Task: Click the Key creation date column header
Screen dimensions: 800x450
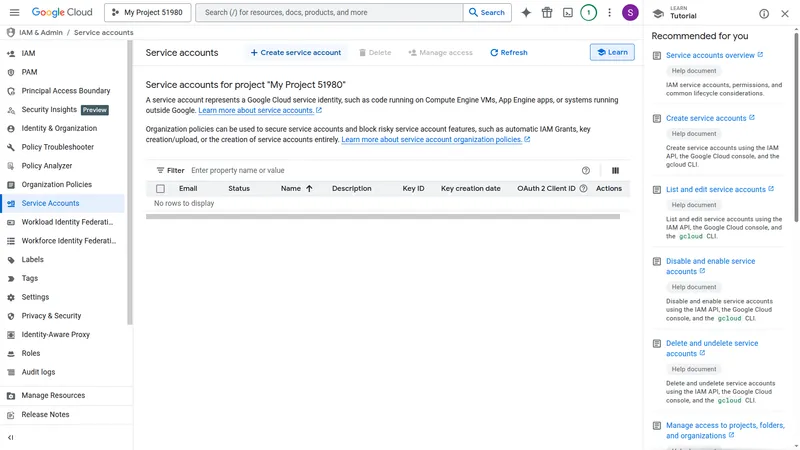Action: (x=470, y=188)
